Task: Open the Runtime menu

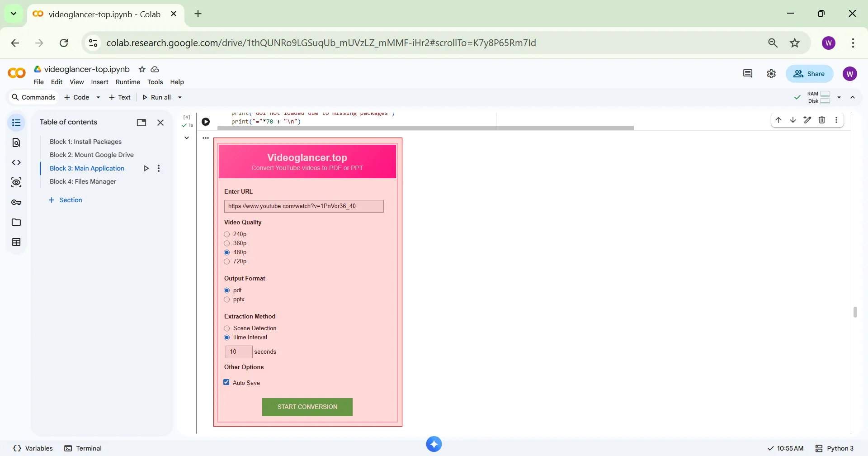Action: click(x=128, y=82)
